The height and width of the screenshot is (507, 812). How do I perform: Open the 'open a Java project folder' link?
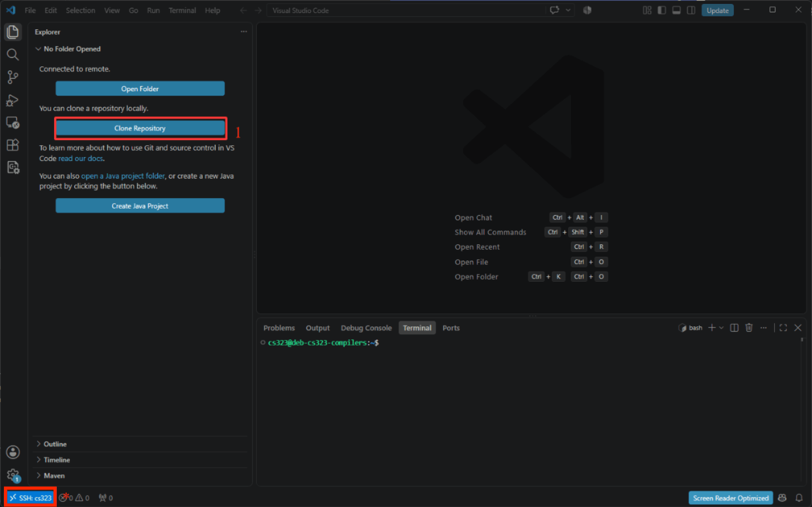[123, 176]
